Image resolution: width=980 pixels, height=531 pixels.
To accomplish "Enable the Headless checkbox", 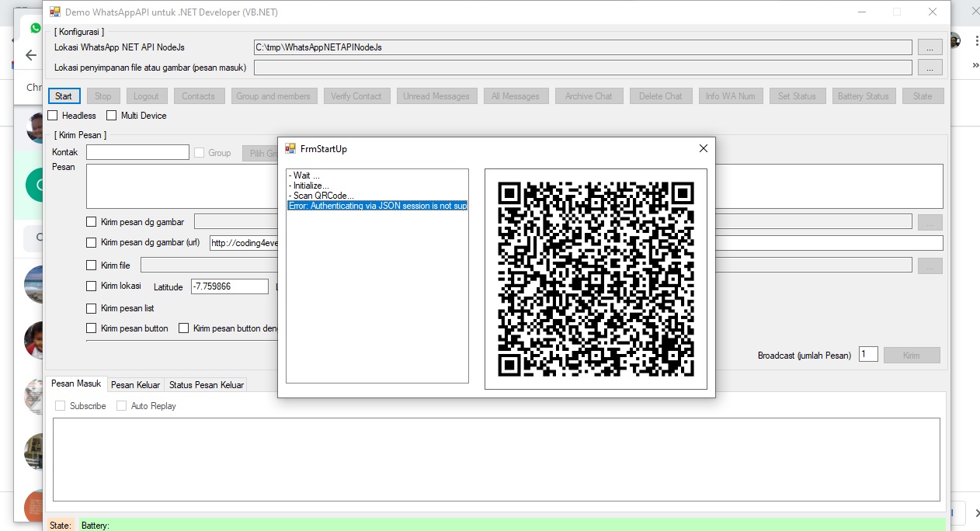I will pyautogui.click(x=52, y=115).
